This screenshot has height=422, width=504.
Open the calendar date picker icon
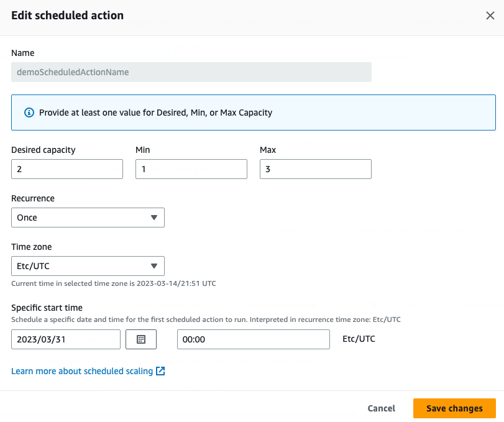click(x=141, y=339)
